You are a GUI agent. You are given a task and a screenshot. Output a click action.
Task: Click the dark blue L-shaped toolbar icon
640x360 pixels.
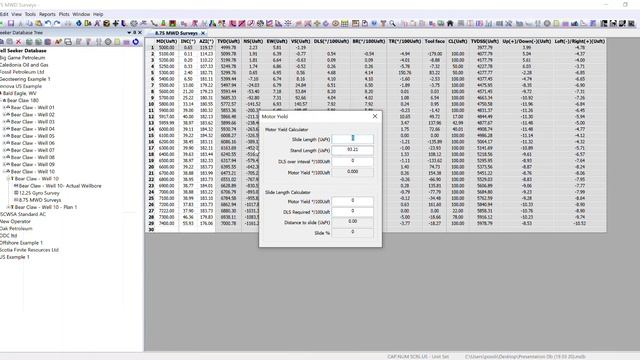[123, 23]
